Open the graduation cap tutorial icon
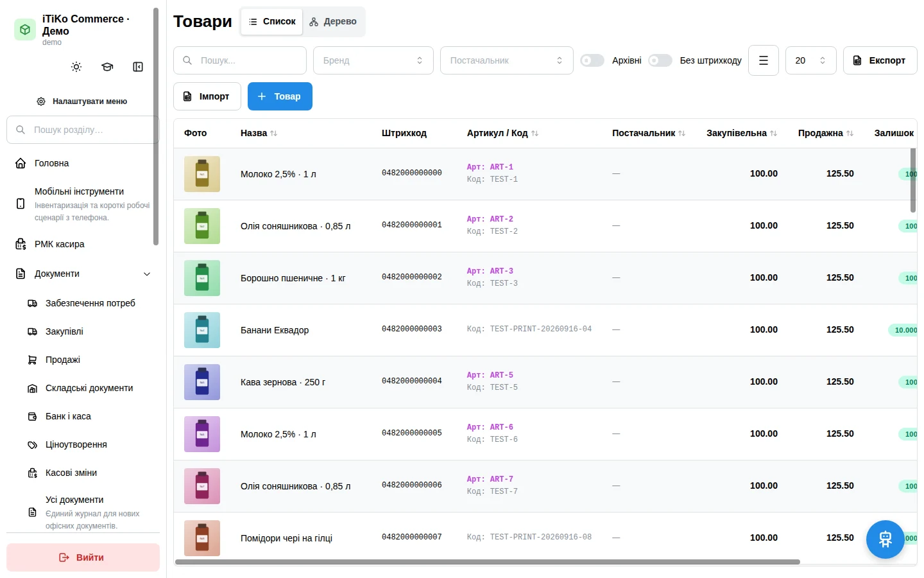The image size is (924, 578). [107, 67]
